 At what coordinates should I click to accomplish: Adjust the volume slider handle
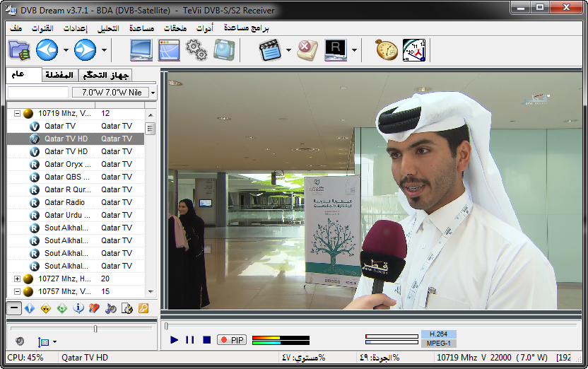(x=95, y=329)
